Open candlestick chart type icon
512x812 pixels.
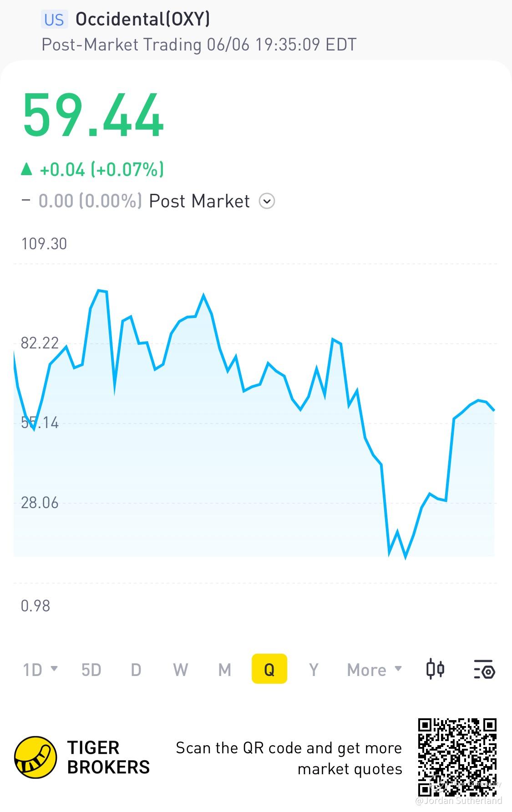coord(435,669)
